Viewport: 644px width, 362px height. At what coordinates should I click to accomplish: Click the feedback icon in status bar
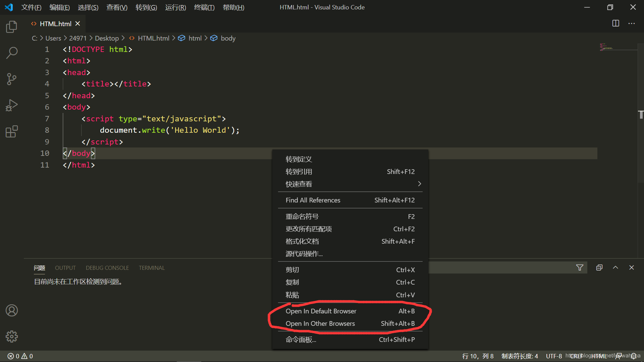(x=618, y=356)
